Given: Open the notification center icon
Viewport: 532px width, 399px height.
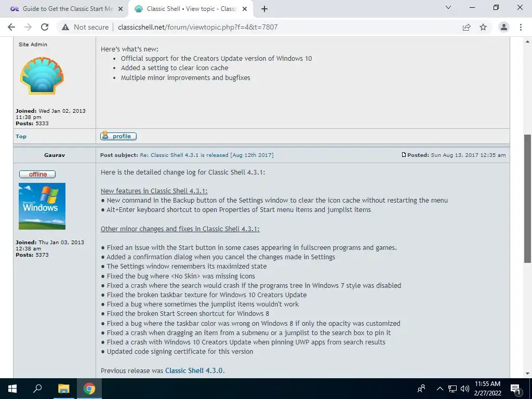Looking at the screenshot, I should tap(516, 389).
